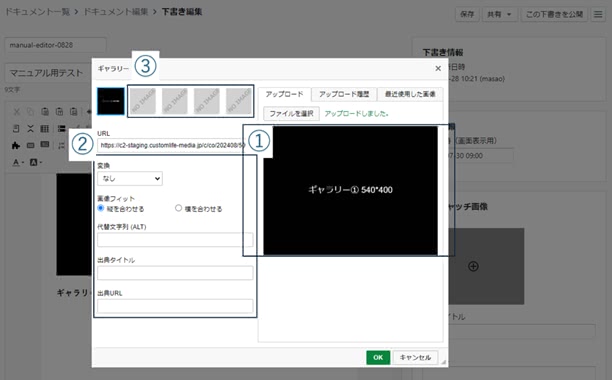Click the 出典タイトル input field
612x380 pixels.
coord(175,273)
